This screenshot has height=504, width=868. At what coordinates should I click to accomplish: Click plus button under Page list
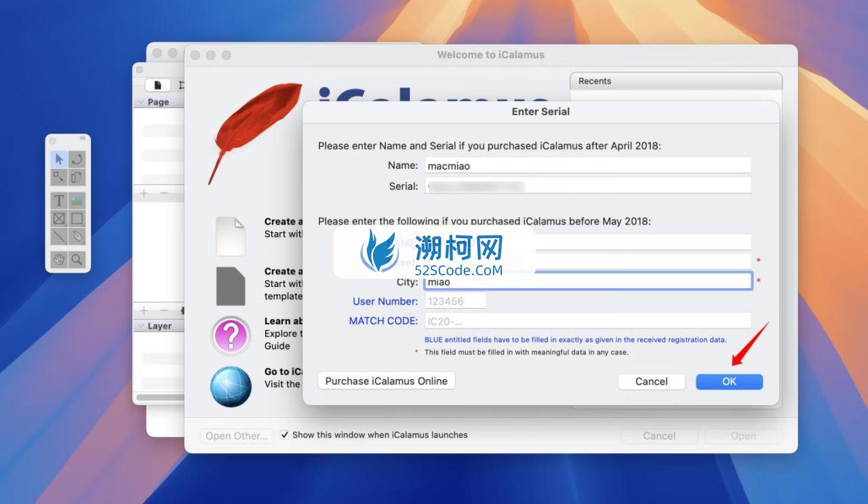(x=144, y=193)
